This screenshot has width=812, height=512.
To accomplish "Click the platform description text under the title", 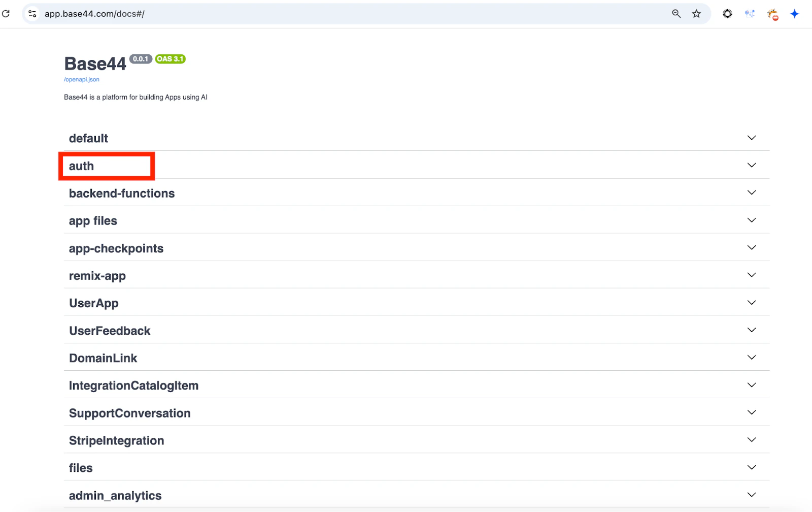I will 136,97.
